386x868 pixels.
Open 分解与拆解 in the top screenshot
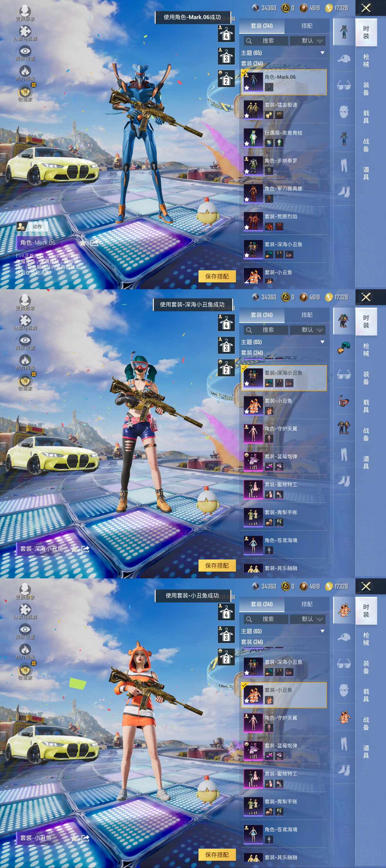click(x=25, y=34)
